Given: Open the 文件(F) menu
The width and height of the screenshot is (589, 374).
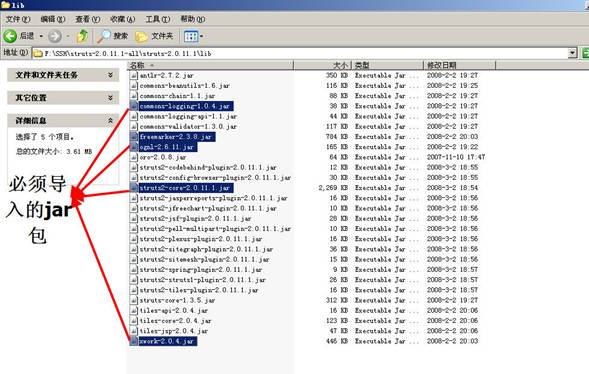Looking at the screenshot, I should pyautogui.click(x=17, y=19).
